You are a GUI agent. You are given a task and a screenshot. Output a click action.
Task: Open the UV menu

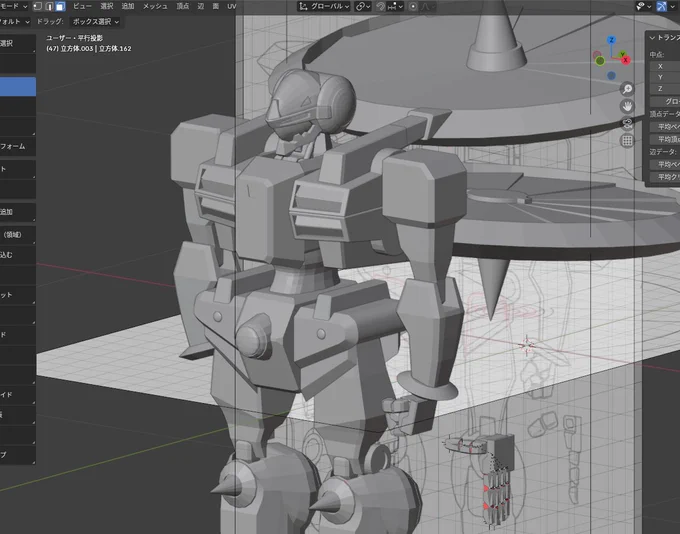pos(232,6)
